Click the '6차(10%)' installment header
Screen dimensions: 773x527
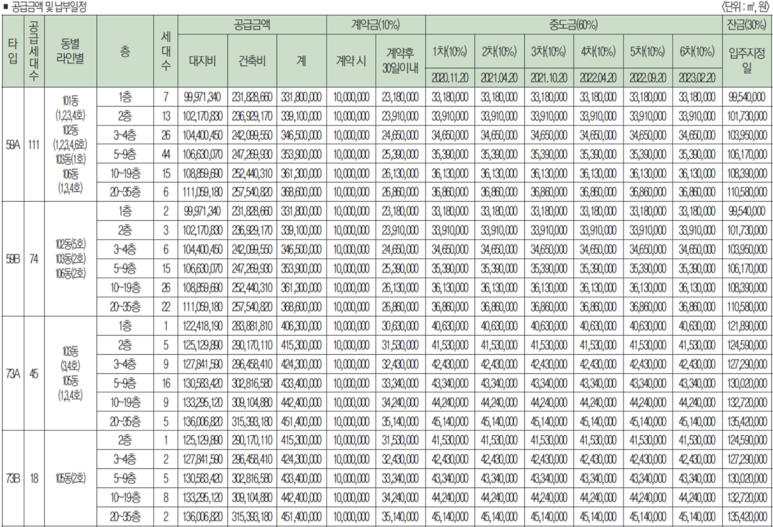pyautogui.click(x=697, y=51)
